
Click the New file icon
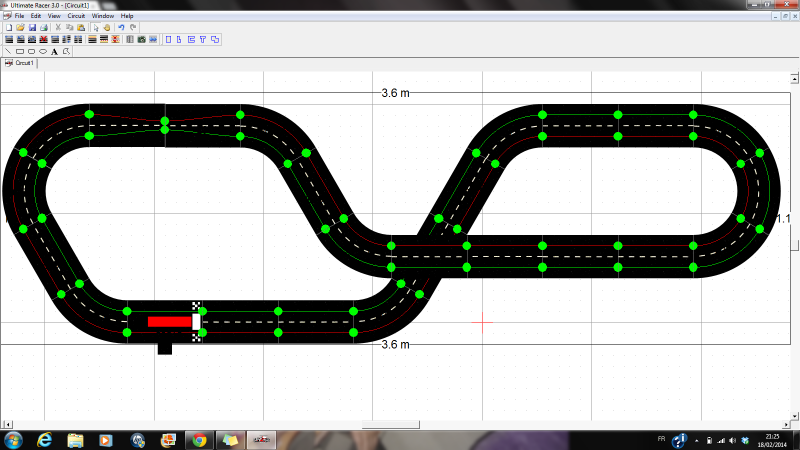[x=9, y=27]
